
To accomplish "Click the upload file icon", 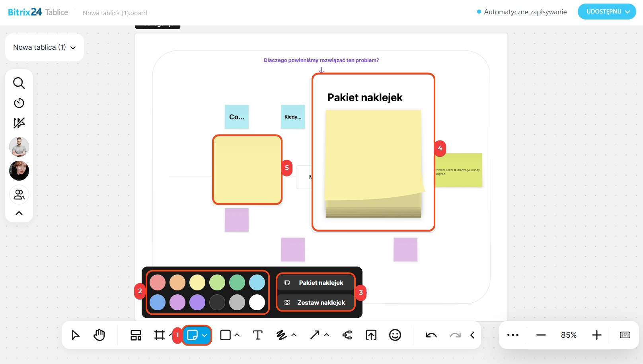I will pyautogui.click(x=371, y=335).
